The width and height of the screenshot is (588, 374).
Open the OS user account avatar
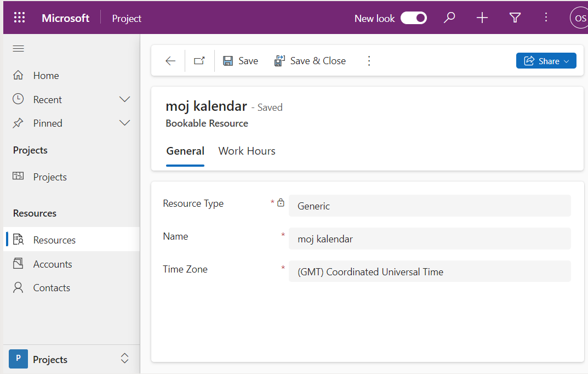tap(579, 18)
